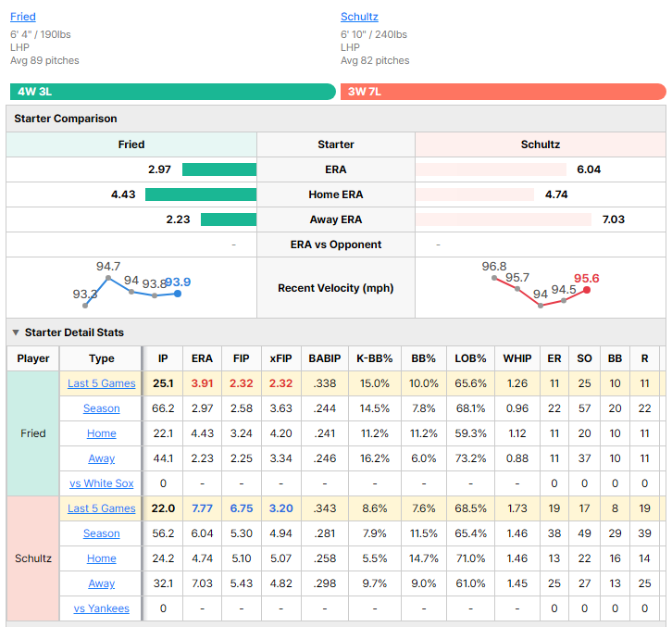Click the ERA vs Opponent row label

(x=336, y=245)
